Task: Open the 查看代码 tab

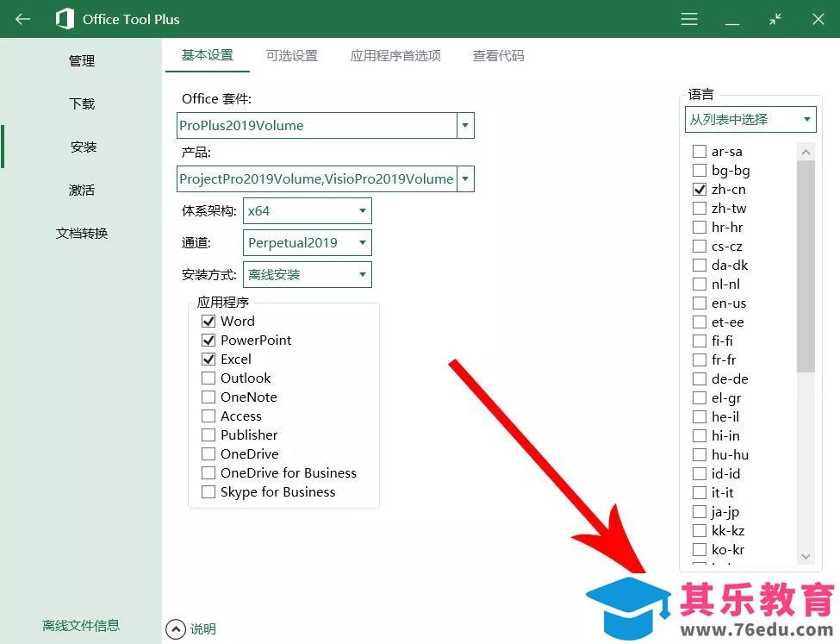Action: (x=498, y=55)
